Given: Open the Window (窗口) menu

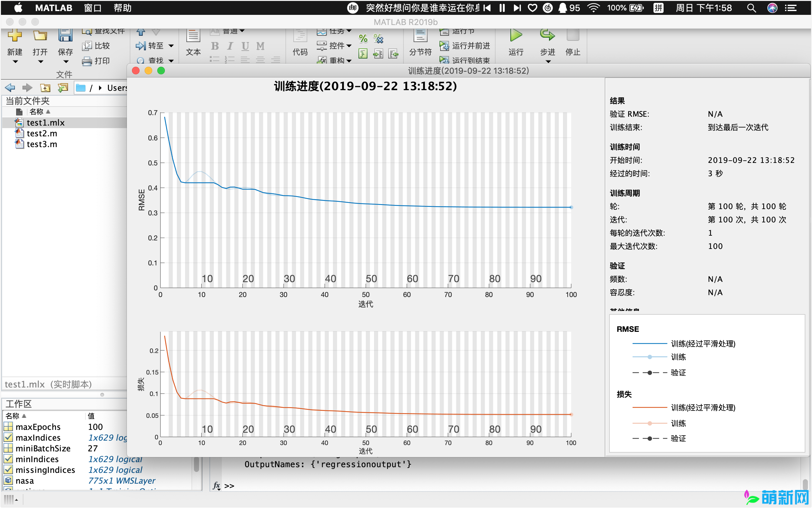Looking at the screenshot, I should point(92,8).
